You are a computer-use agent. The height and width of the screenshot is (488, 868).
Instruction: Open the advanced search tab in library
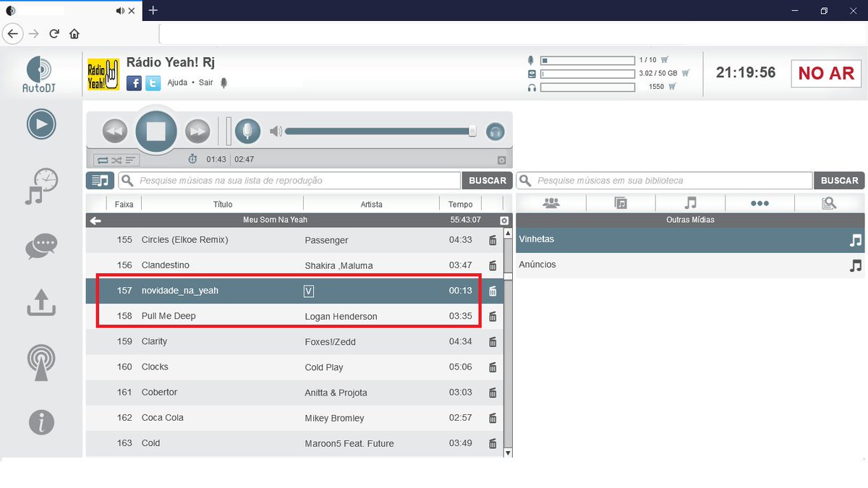[830, 203]
